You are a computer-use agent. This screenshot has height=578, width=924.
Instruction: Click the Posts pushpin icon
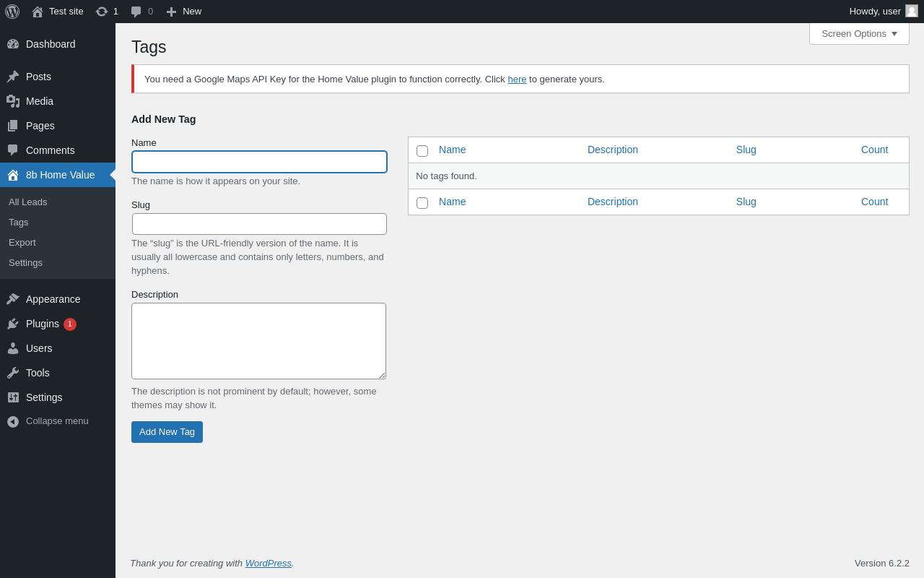tap(13, 77)
